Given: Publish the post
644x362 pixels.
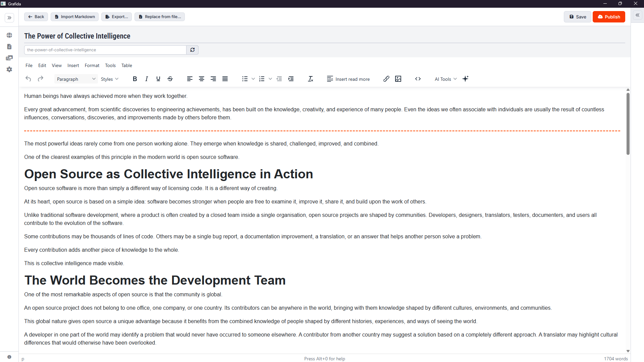Looking at the screenshot, I should coord(609,17).
